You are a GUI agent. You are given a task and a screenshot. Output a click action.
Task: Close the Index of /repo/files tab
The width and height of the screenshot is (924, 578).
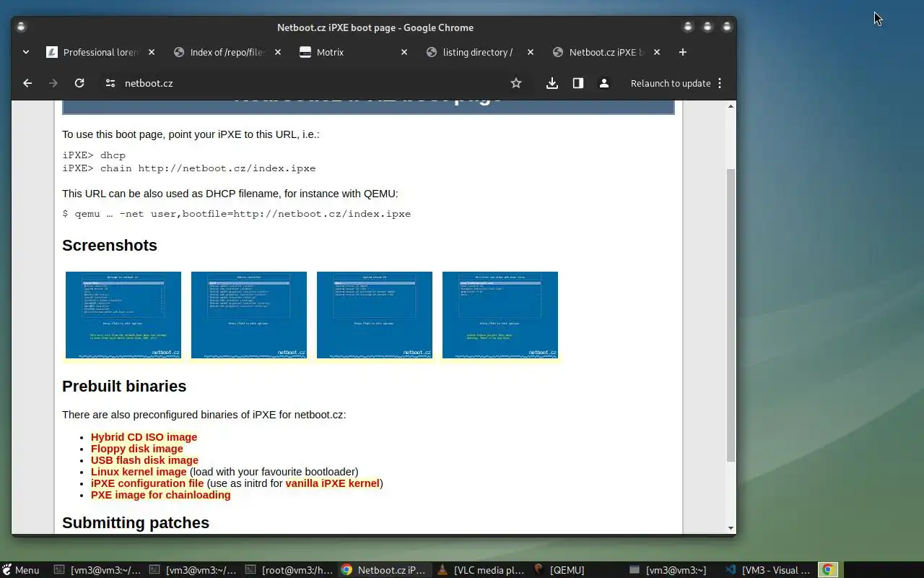pos(278,52)
